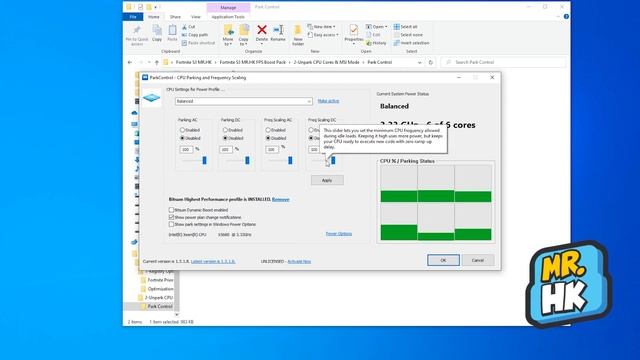Click the Freq Scaling AC slider handle
Image resolution: width=640 pixels, height=360 pixels.
[x=290, y=160]
